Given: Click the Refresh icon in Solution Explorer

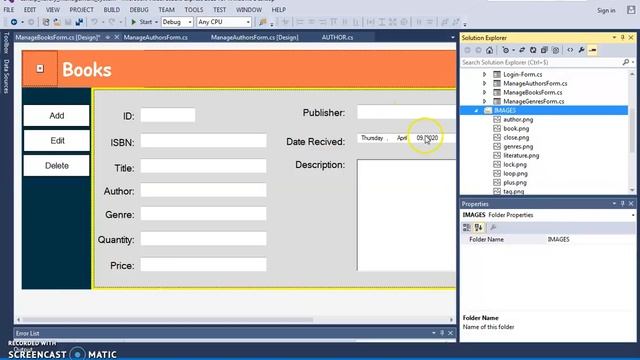Looking at the screenshot, I should pos(533,50).
